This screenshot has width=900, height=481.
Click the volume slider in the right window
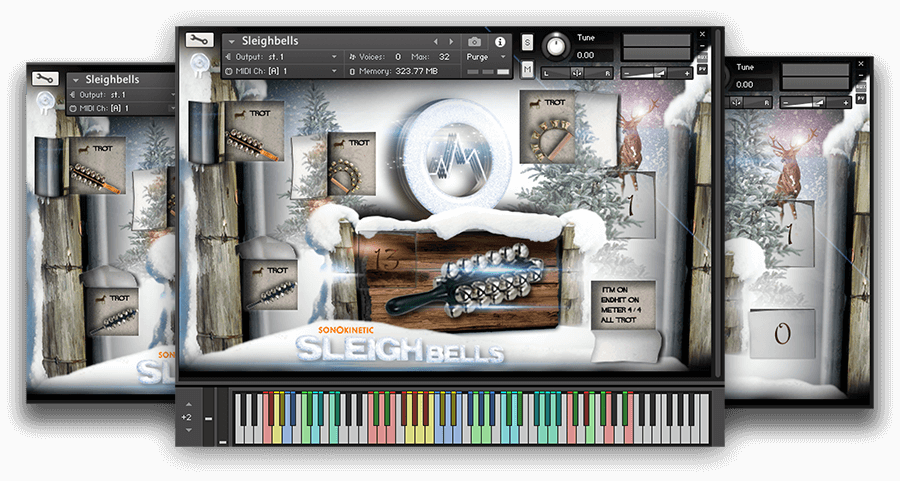815,103
